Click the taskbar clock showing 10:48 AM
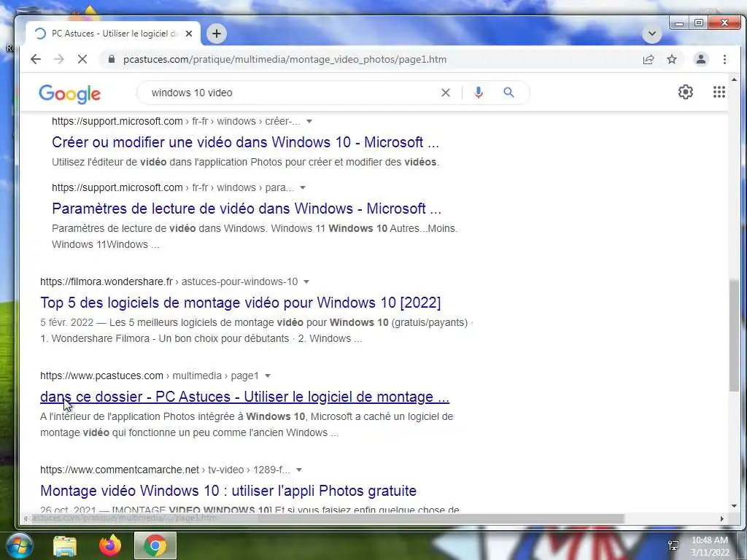 coord(709,546)
